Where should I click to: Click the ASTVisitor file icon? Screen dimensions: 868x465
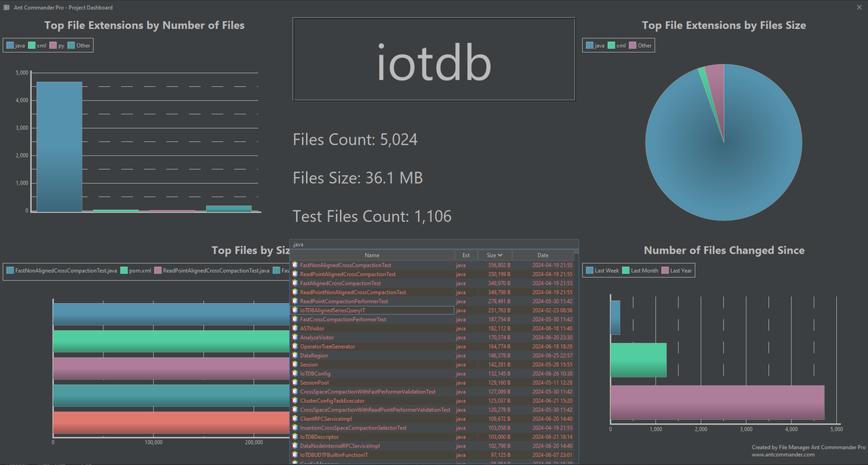pos(297,328)
